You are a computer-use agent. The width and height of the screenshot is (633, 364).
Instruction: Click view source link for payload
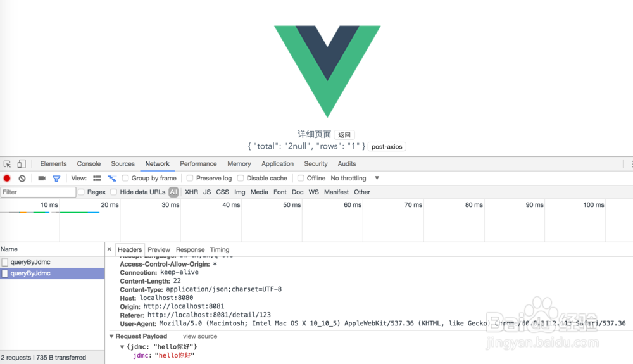click(200, 336)
